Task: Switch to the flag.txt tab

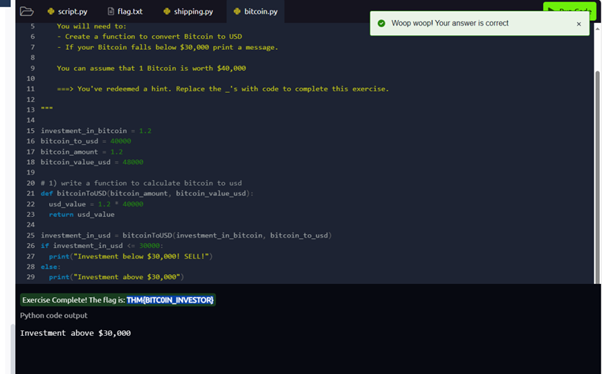Action: point(125,12)
